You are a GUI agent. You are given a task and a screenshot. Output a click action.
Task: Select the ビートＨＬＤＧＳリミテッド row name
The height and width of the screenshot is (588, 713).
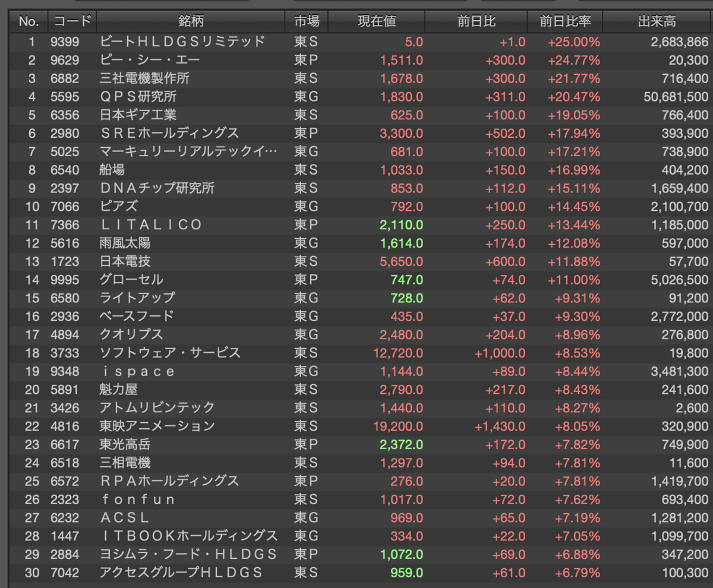[x=182, y=42]
